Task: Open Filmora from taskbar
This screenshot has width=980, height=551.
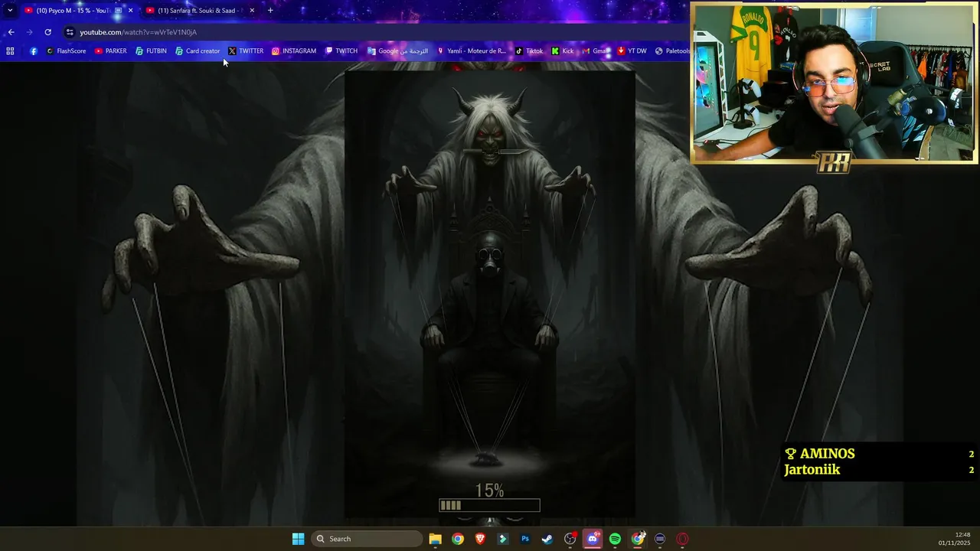Action: tap(502, 539)
